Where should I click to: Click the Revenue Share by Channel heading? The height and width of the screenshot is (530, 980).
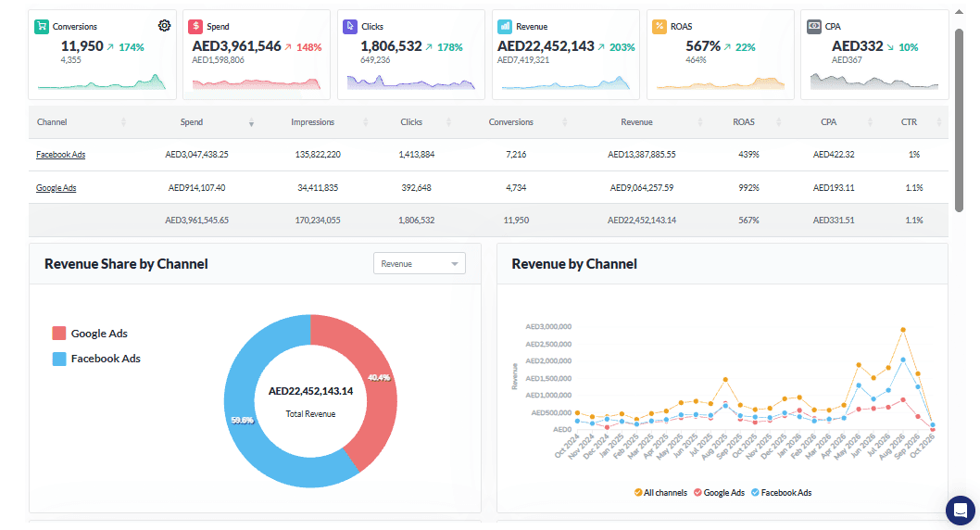tap(126, 264)
